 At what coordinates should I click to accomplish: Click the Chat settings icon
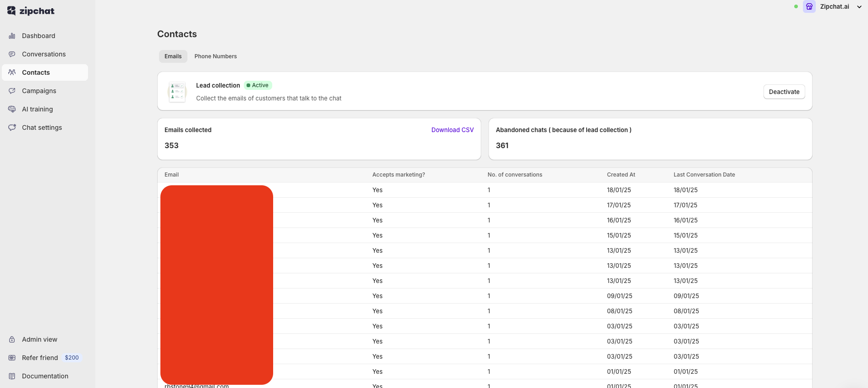[x=12, y=127]
